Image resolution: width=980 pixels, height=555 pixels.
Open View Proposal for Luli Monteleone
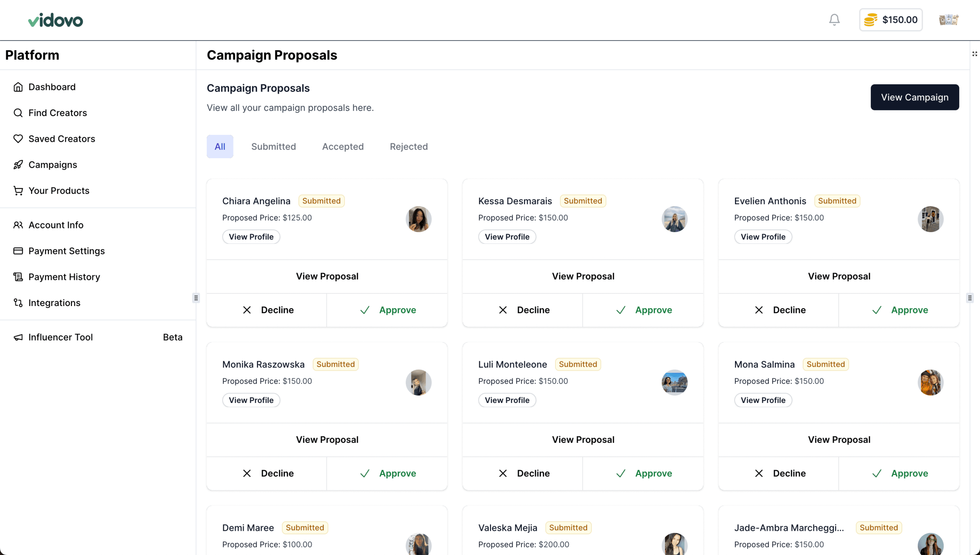583,440
